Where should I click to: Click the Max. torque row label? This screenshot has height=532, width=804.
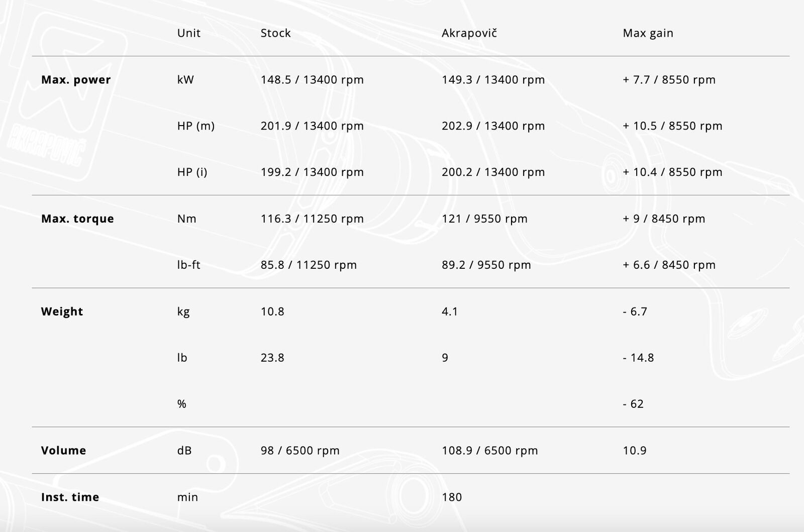[x=77, y=219]
